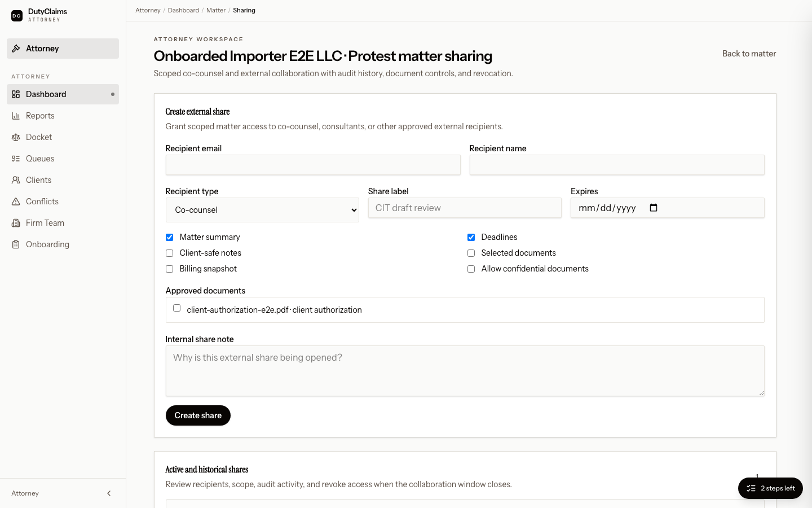Click the Share label input field
The image size is (812, 508).
[465, 208]
